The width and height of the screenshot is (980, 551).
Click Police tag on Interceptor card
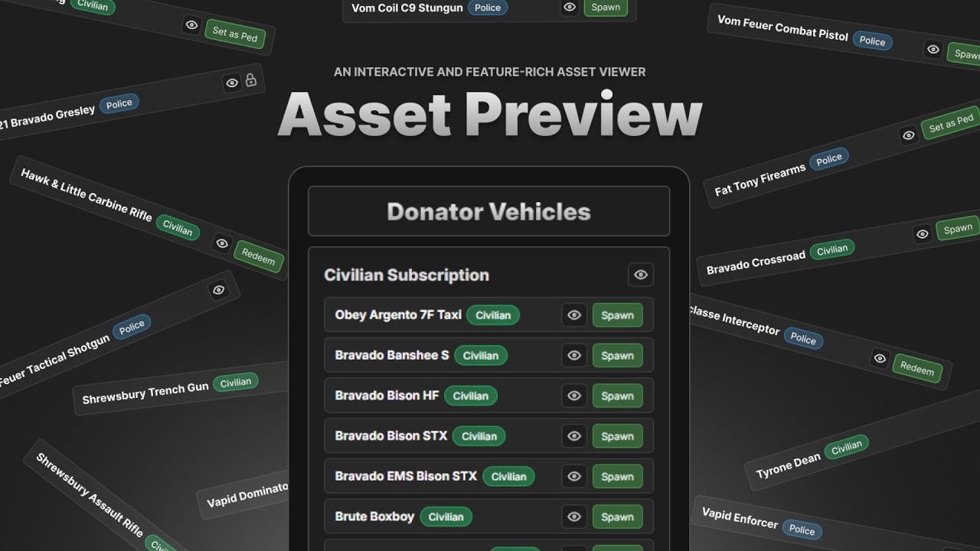tap(803, 338)
